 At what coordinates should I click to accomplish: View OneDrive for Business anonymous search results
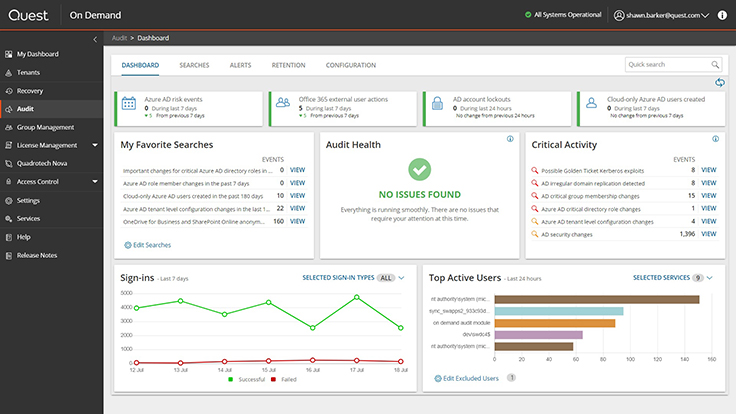[x=297, y=221]
